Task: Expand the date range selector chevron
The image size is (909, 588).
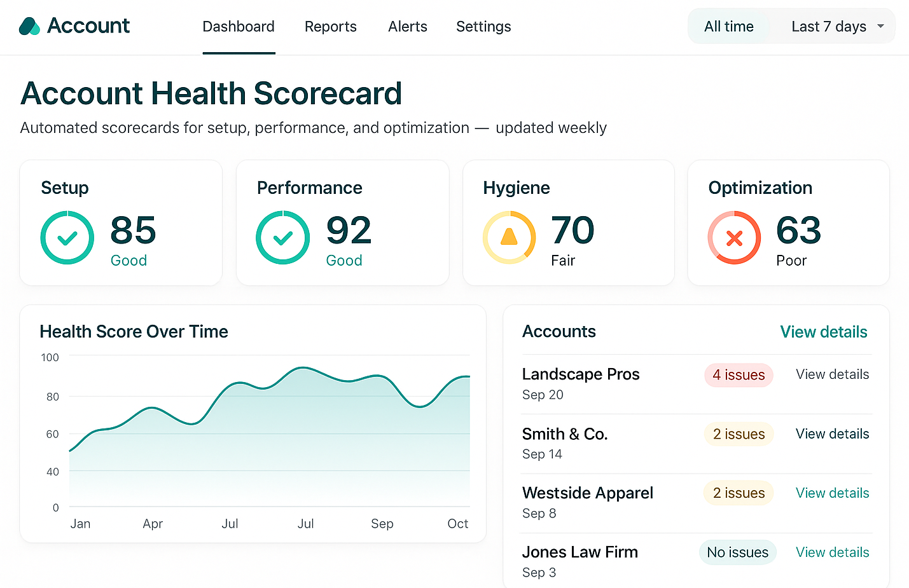Action: pyautogui.click(x=881, y=26)
